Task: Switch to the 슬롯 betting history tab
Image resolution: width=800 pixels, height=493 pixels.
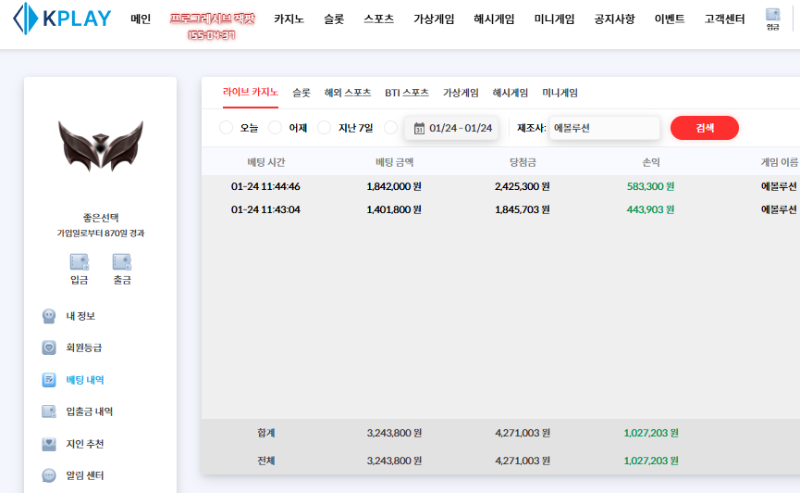Action: (x=301, y=93)
